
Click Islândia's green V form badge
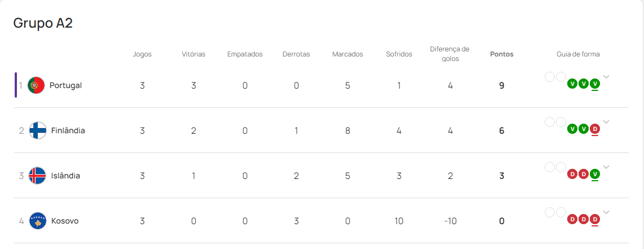pyautogui.click(x=595, y=174)
